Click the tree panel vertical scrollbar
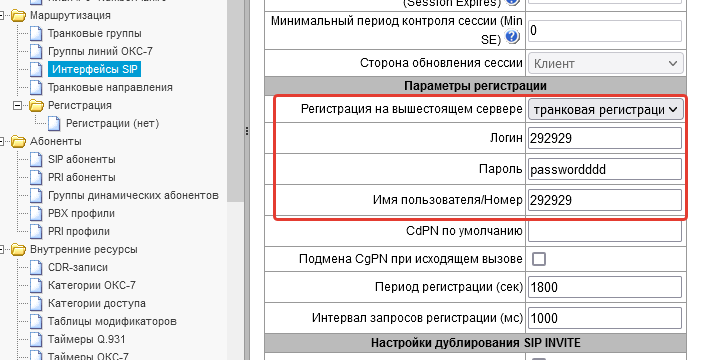 click(x=235, y=101)
